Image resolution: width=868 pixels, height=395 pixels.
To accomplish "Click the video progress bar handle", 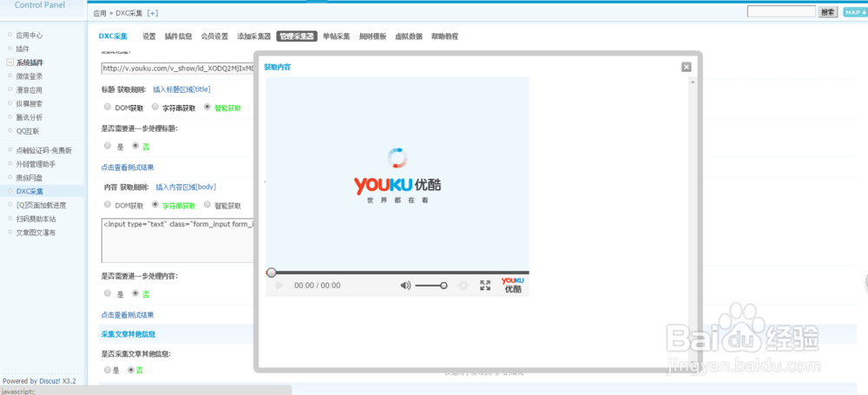I will point(271,273).
